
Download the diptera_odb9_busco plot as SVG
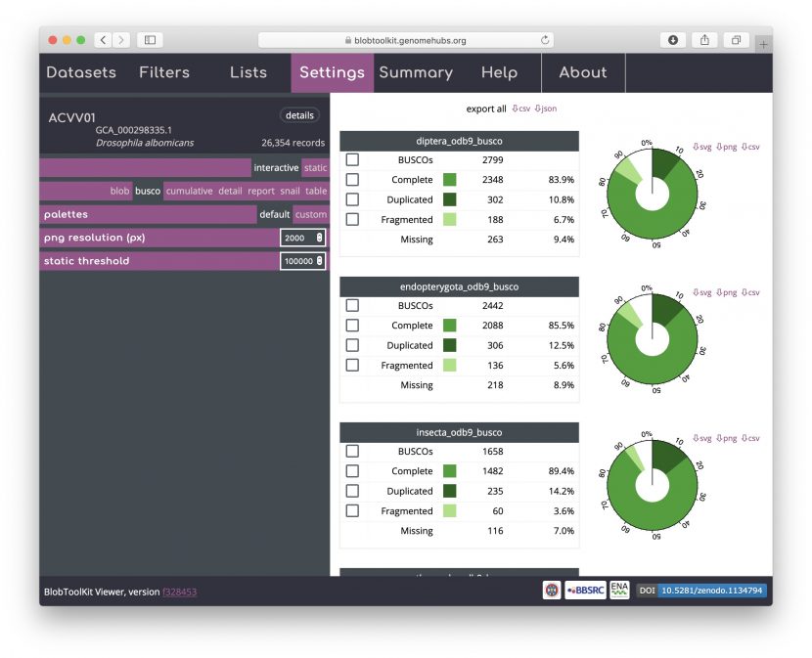click(702, 146)
